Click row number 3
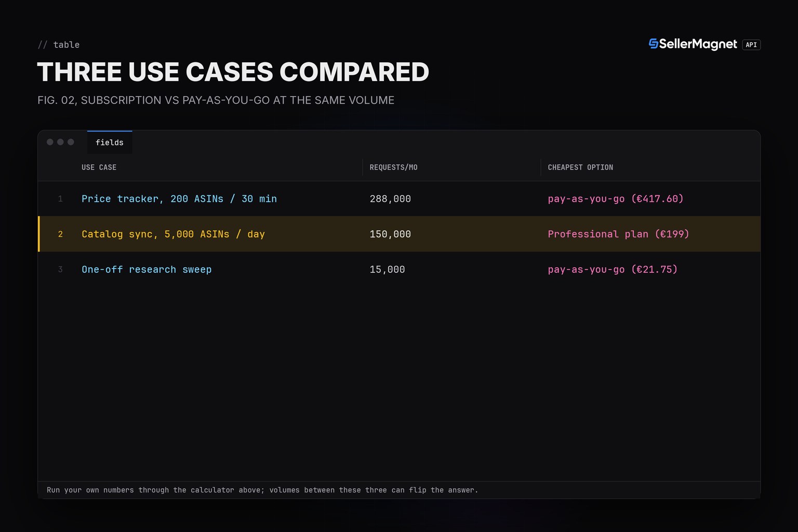 60,270
